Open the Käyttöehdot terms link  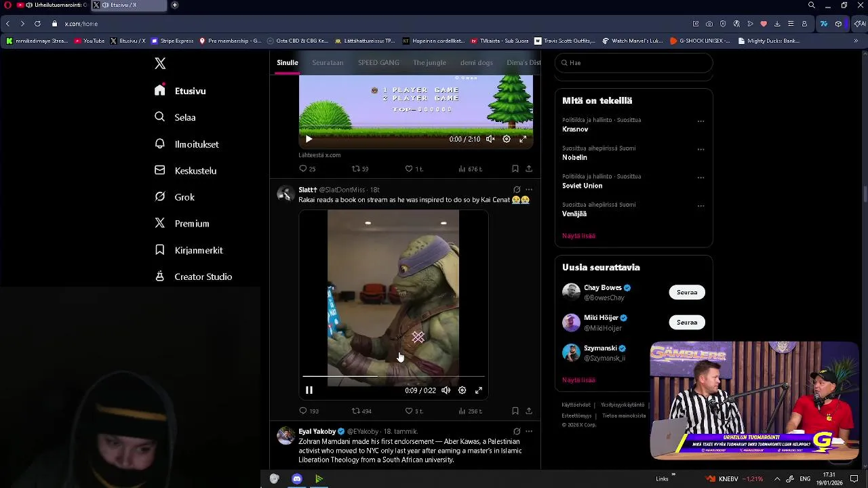tap(576, 405)
